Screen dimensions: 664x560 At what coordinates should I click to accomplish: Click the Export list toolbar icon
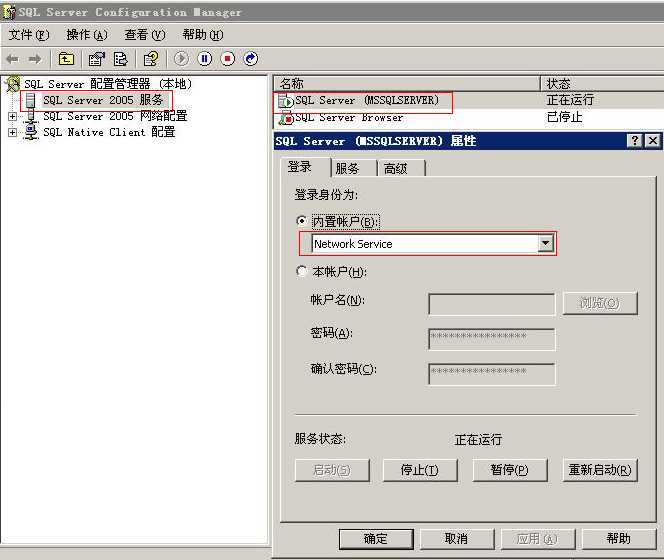120,59
